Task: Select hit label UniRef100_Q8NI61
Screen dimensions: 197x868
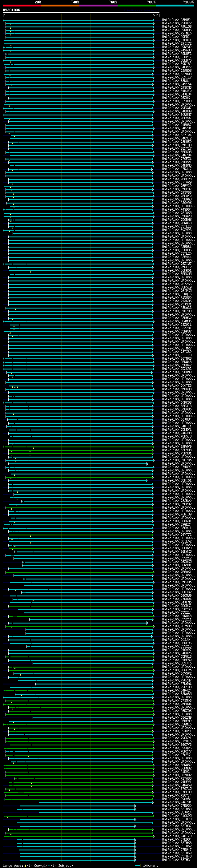Action: tap(177, 481)
